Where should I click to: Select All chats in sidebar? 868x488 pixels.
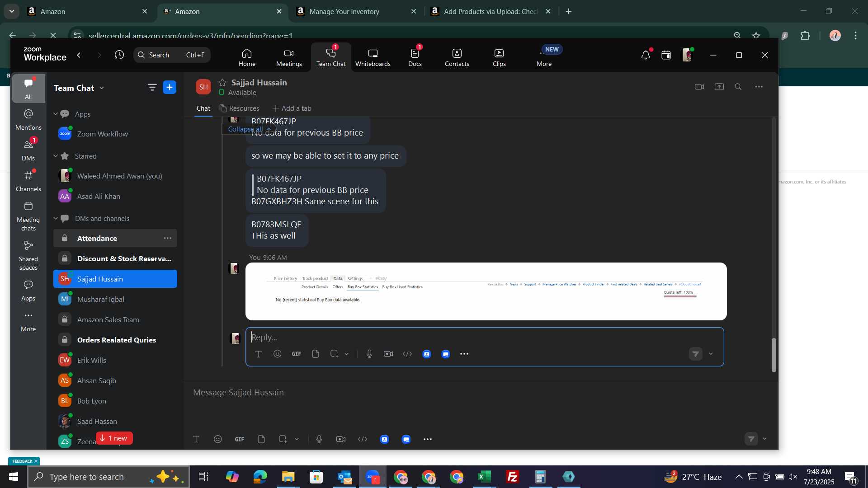(28, 89)
